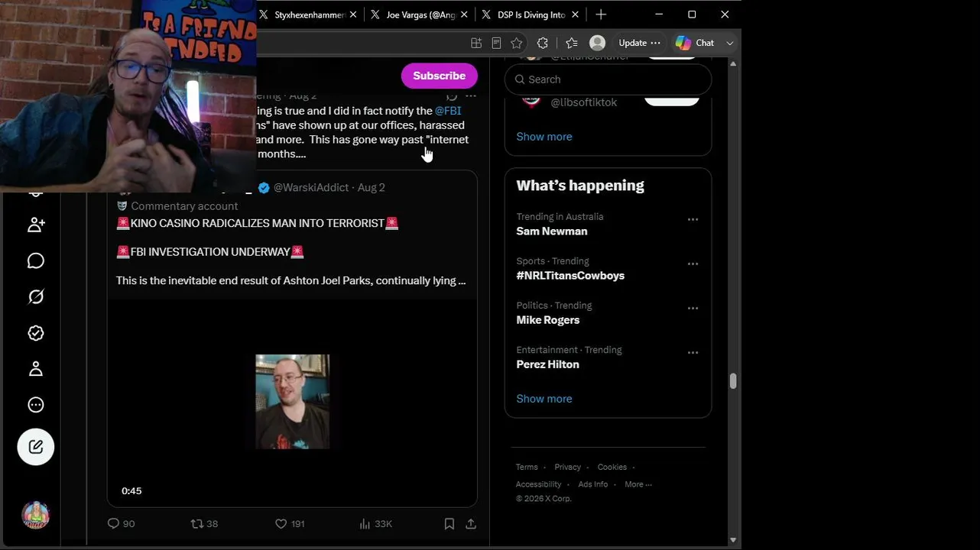Click the magnifier icon in Search box
Image resolution: width=980 pixels, height=550 pixels.
(520, 79)
